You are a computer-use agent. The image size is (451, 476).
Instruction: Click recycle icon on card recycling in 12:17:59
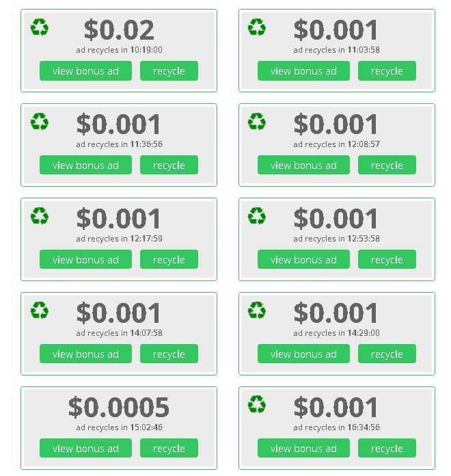pyautogui.click(x=40, y=216)
